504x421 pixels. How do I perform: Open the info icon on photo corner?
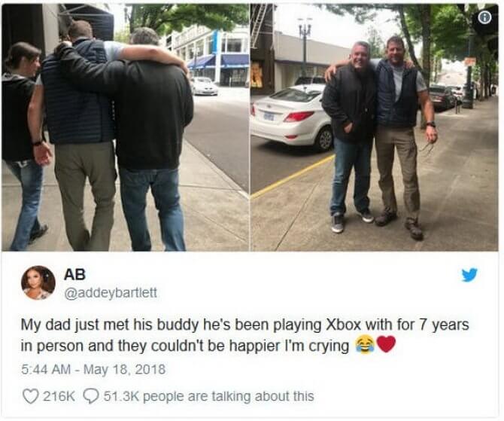[485, 19]
